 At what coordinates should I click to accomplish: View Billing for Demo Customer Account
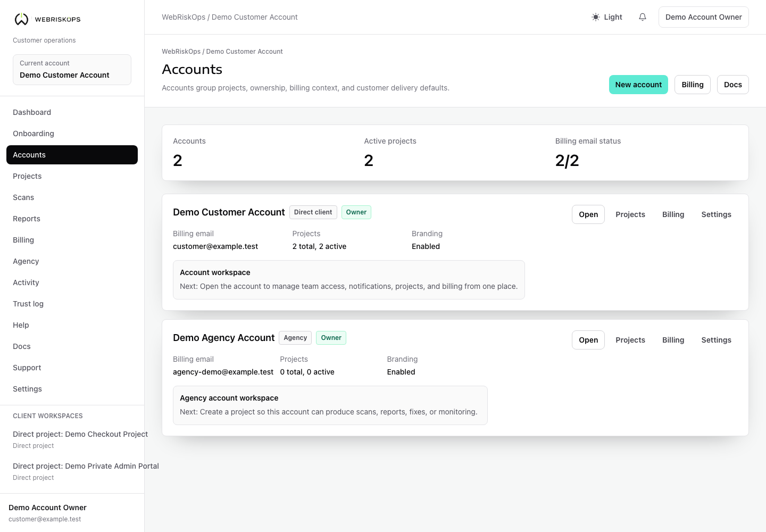coord(673,214)
